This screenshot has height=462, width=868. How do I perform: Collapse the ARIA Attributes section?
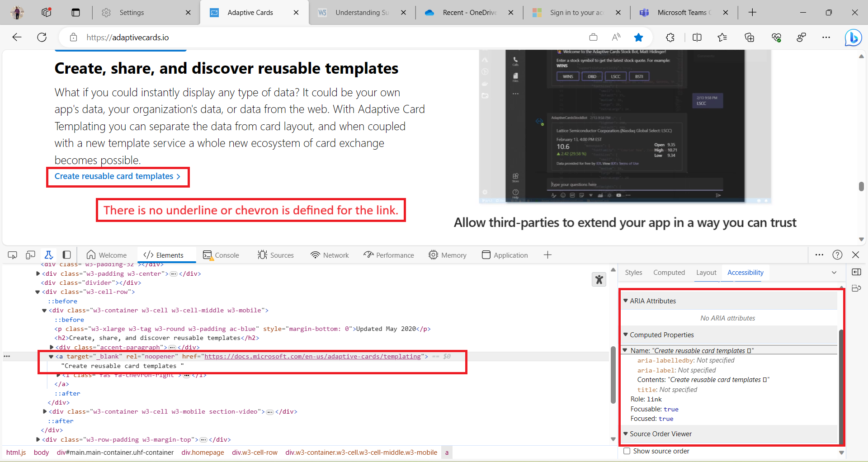[x=626, y=301]
